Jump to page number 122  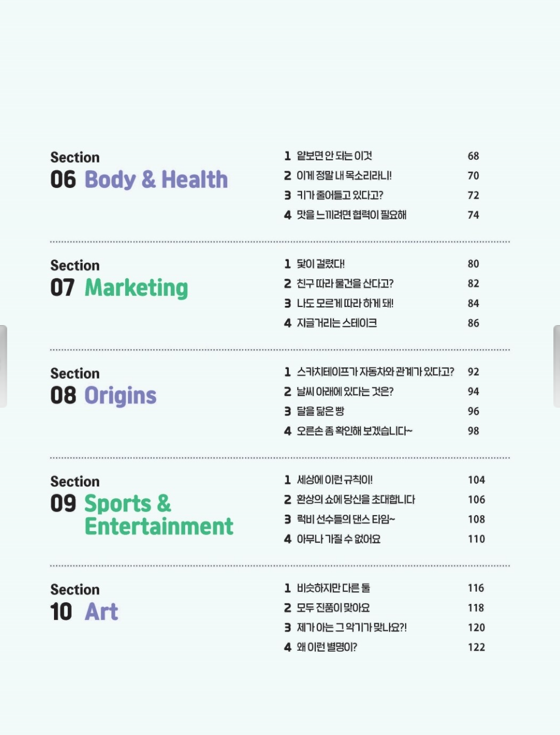tap(476, 647)
